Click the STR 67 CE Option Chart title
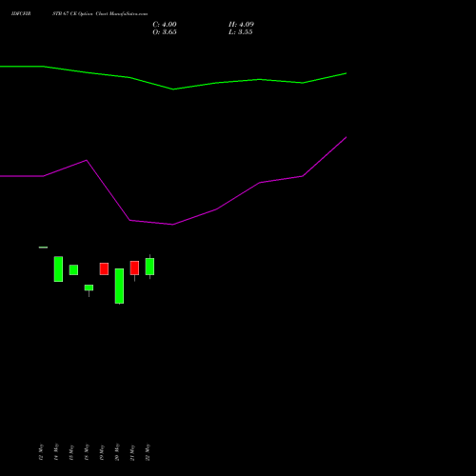Image resolution: width=476 pixels, height=476 pixels. [x=100, y=14]
